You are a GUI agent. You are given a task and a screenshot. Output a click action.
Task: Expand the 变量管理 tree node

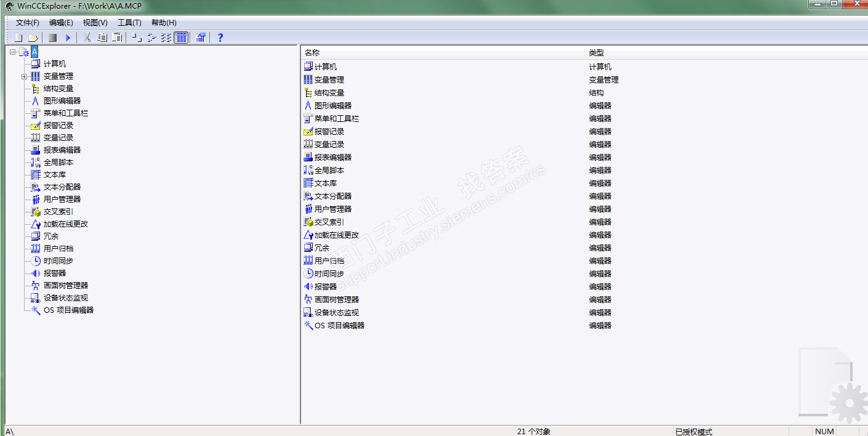(x=24, y=76)
